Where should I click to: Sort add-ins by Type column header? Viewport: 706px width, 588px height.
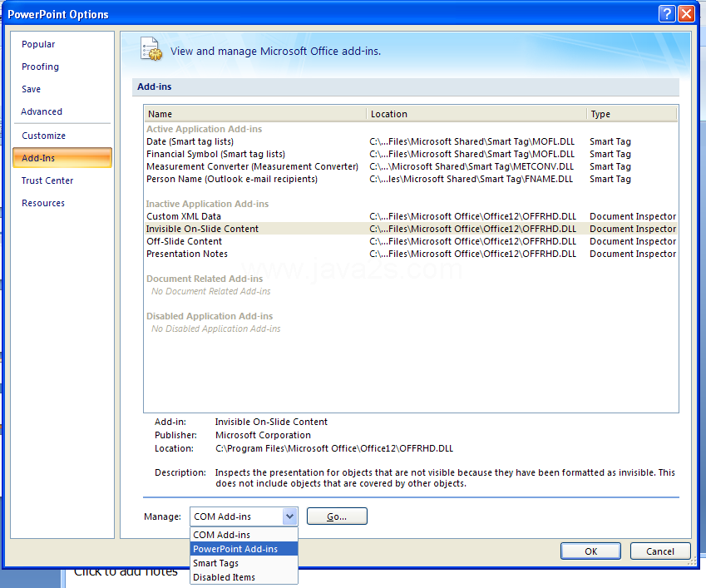[632, 114]
